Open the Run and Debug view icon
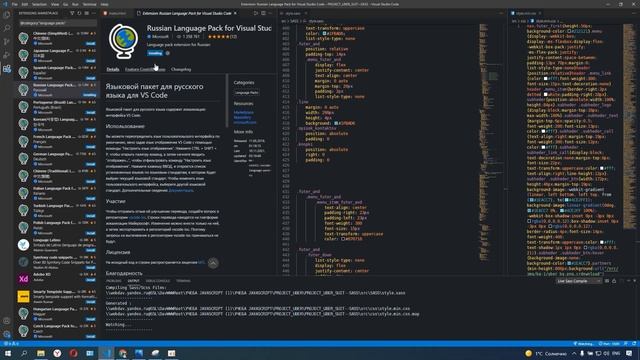Viewport: 640px width, 360px height. click(x=7, y=55)
